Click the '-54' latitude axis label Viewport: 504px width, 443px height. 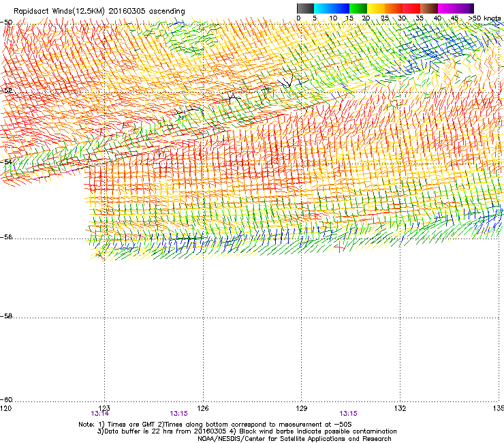(x=6, y=162)
